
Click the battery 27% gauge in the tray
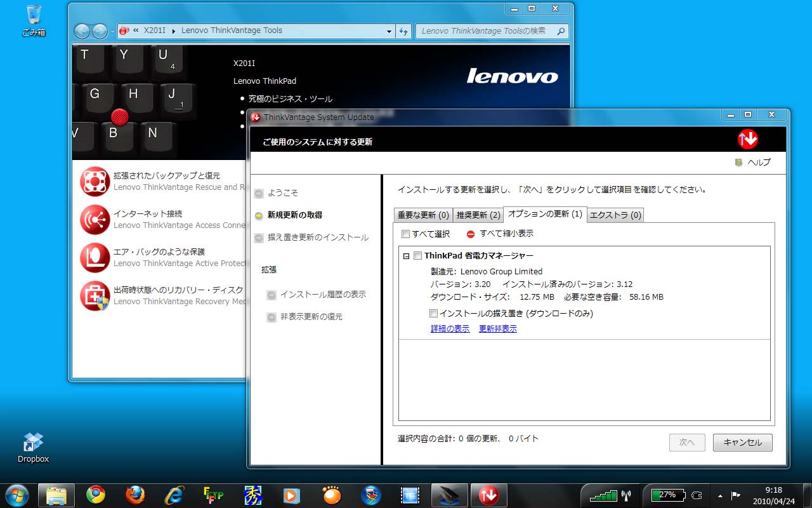click(x=669, y=495)
